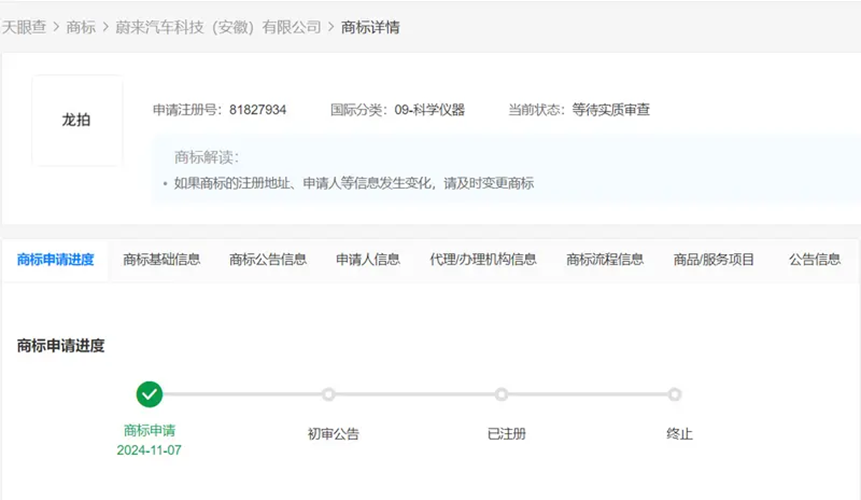This screenshot has height=500, width=861.
Task: Open the 商标 breadcrumb link
Action: click(81, 27)
